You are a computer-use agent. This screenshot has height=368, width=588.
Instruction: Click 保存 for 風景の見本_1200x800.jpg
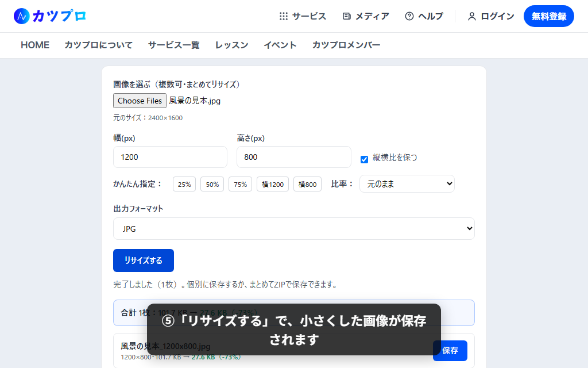[450, 351]
